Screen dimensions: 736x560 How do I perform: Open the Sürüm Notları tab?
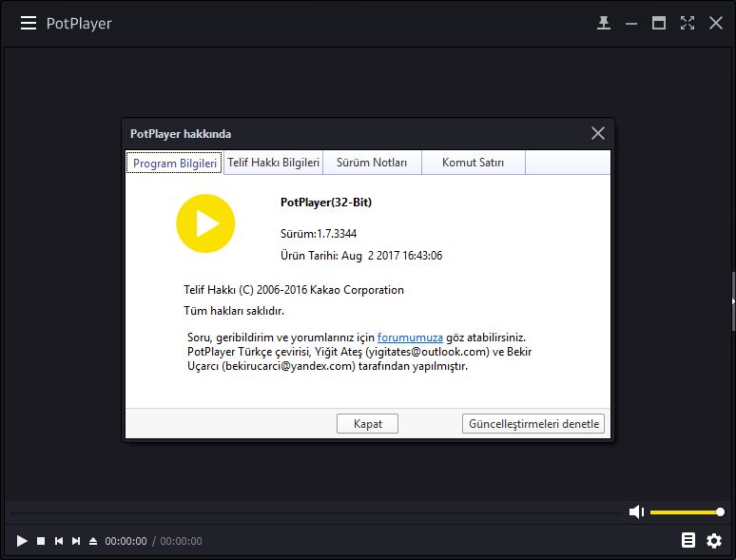pos(372,163)
